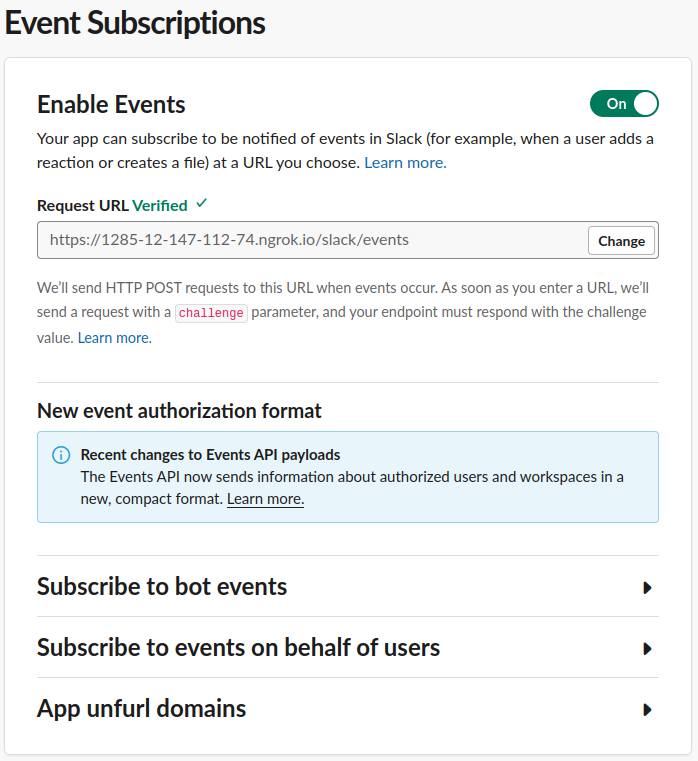Click Recent changes to Events API payloads title
Image resolution: width=698 pixels, height=761 pixels.
click(210, 455)
